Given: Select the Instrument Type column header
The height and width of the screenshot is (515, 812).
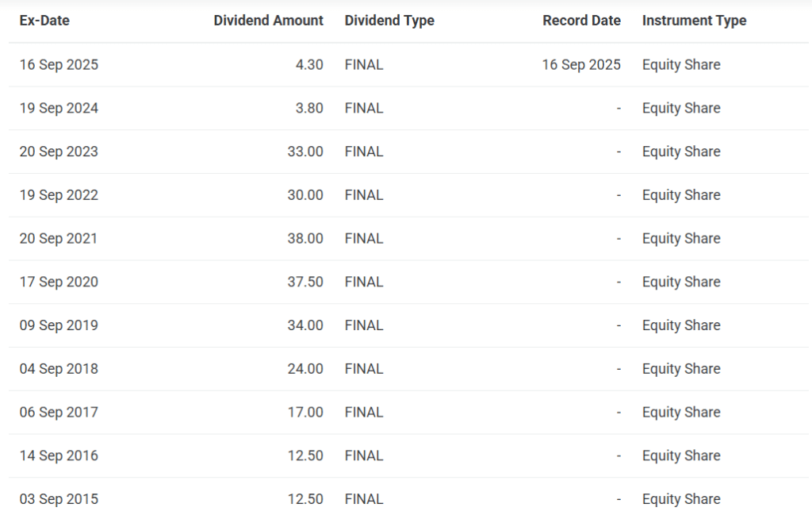Looking at the screenshot, I should pos(694,21).
